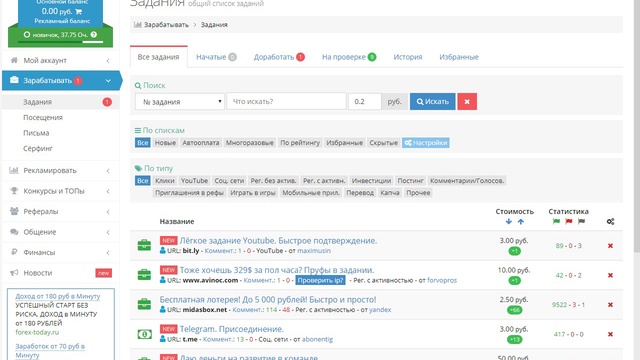This screenshot has width=640, height=360.
Task: Open Посещения submenu item
Action: [43, 118]
